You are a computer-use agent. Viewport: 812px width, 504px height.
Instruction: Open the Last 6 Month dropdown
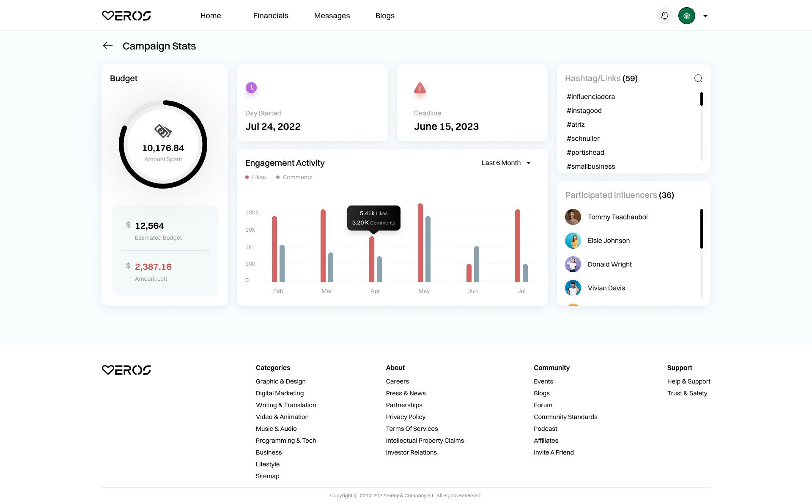tap(506, 163)
